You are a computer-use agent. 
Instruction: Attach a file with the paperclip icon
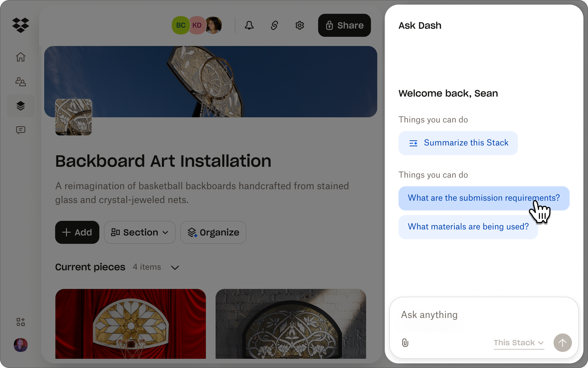click(x=405, y=343)
